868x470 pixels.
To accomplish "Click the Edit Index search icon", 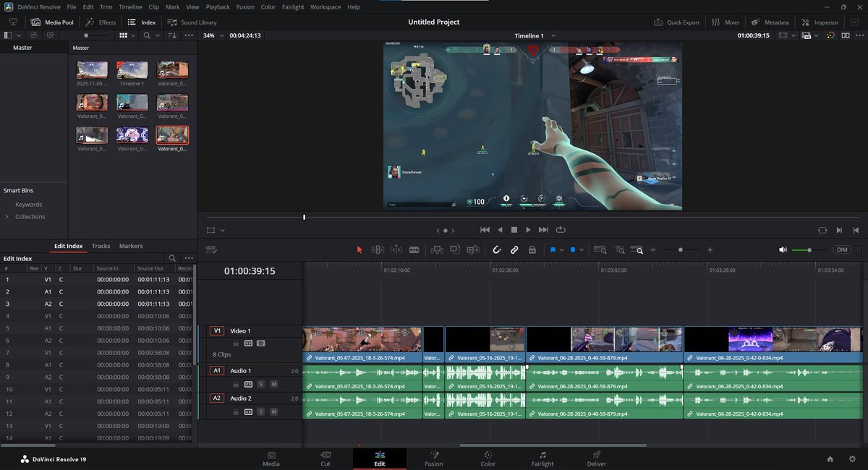I will [x=172, y=258].
